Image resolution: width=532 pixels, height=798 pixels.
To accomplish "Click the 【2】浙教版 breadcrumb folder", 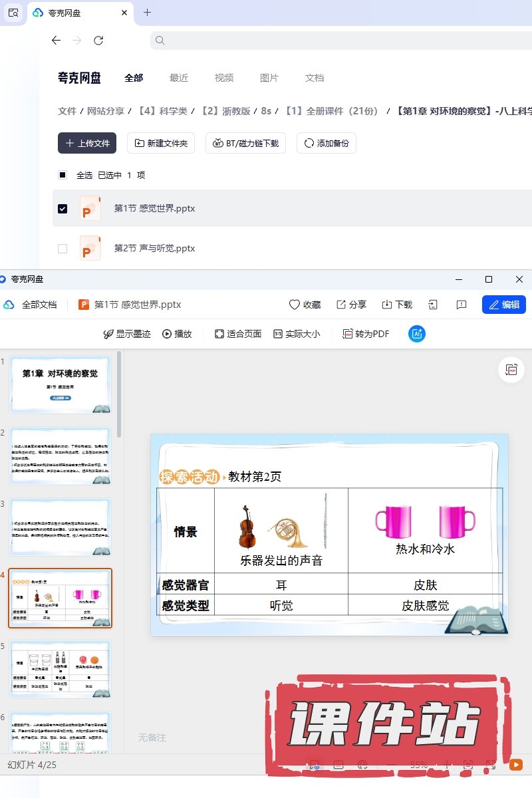I will click(226, 111).
